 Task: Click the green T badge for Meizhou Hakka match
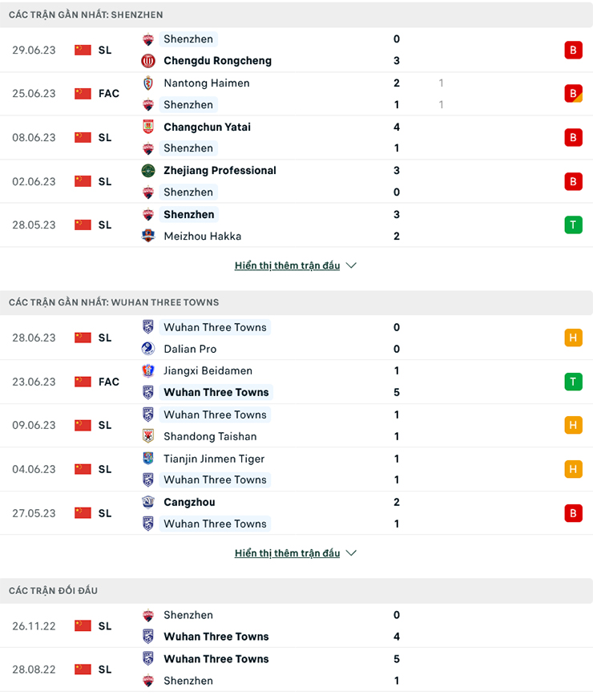click(573, 225)
